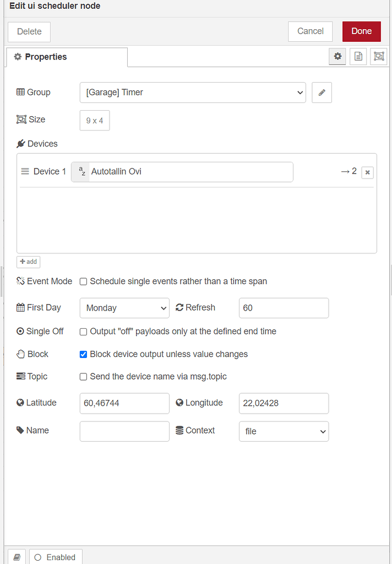Viewport: 392px width, 564px height.
Task: Cancel editing the scheduler node
Action: pyautogui.click(x=310, y=31)
